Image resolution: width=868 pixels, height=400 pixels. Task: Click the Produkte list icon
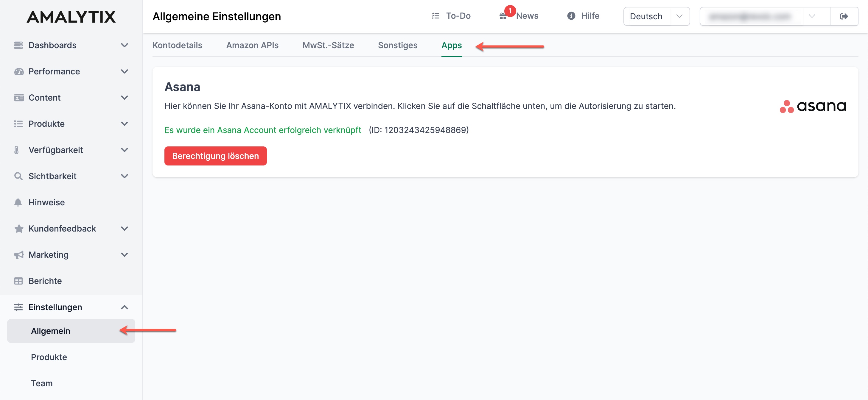(18, 124)
